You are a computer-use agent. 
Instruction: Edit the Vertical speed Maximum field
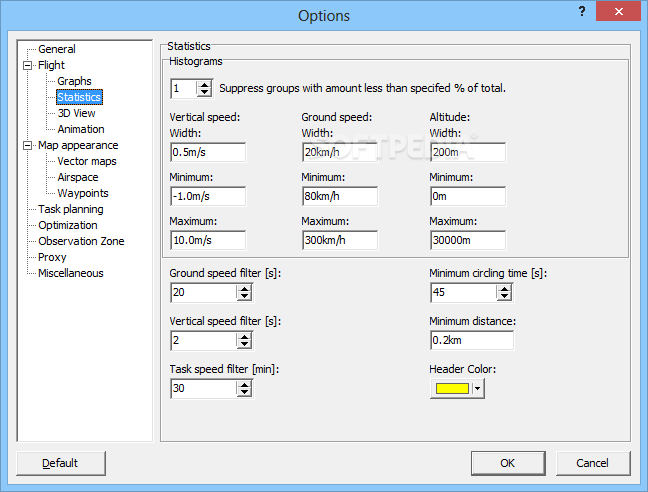point(208,240)
